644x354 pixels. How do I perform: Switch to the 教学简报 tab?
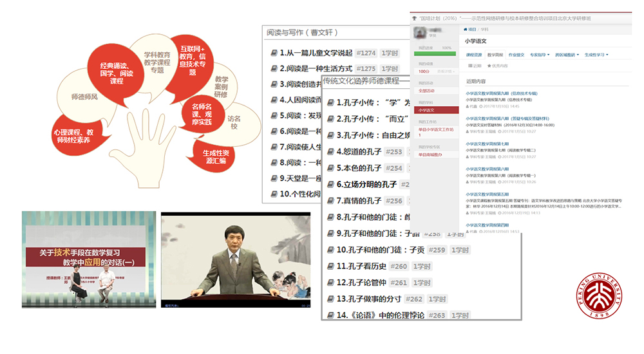coord(495,55)
